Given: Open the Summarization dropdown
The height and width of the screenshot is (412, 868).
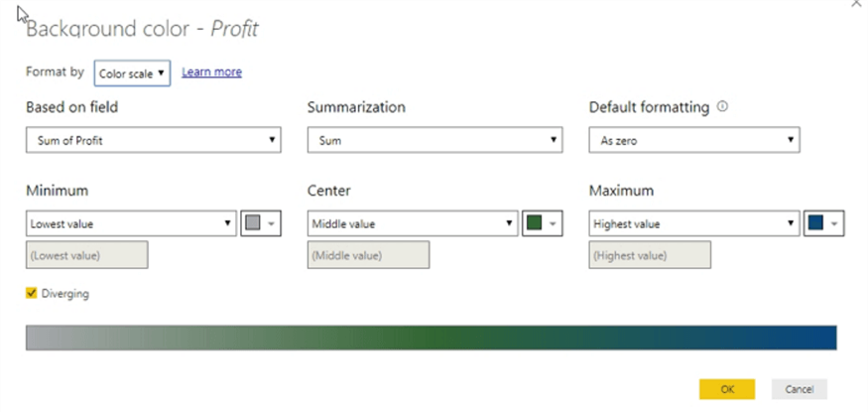Looking at the screenshot, I should coord(435,141).
